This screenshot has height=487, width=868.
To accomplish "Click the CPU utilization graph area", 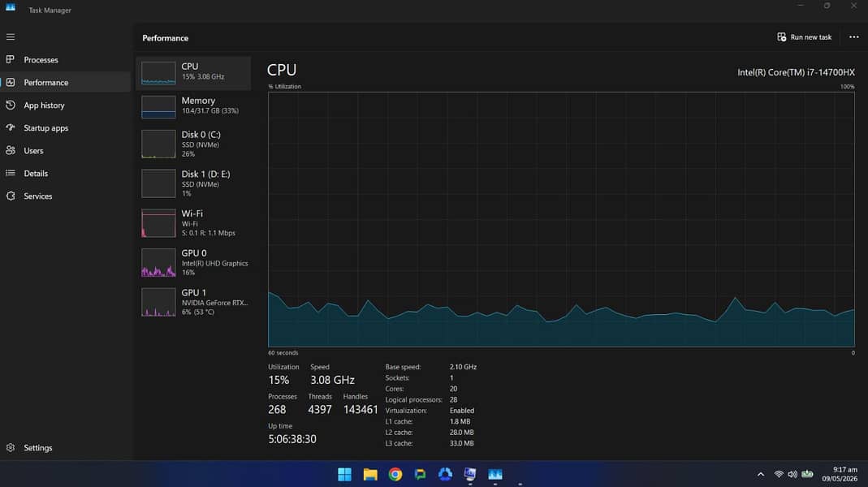I will point(561,219).
